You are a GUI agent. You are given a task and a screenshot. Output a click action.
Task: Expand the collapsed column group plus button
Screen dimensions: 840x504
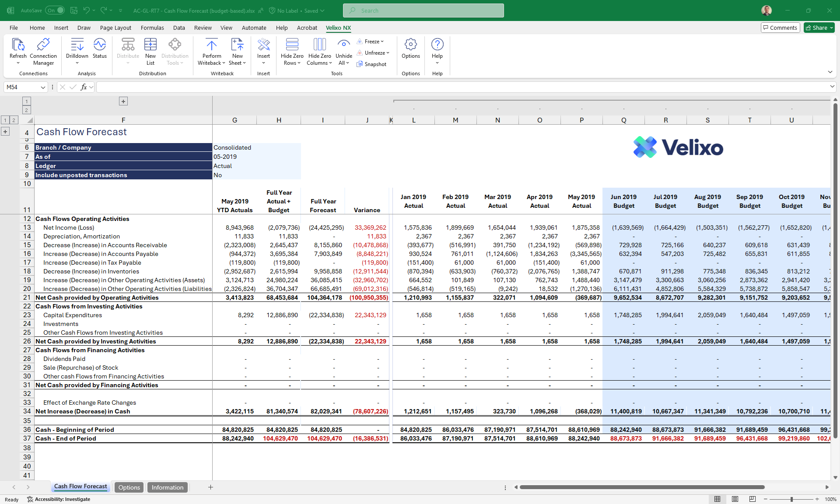point(123,101)
